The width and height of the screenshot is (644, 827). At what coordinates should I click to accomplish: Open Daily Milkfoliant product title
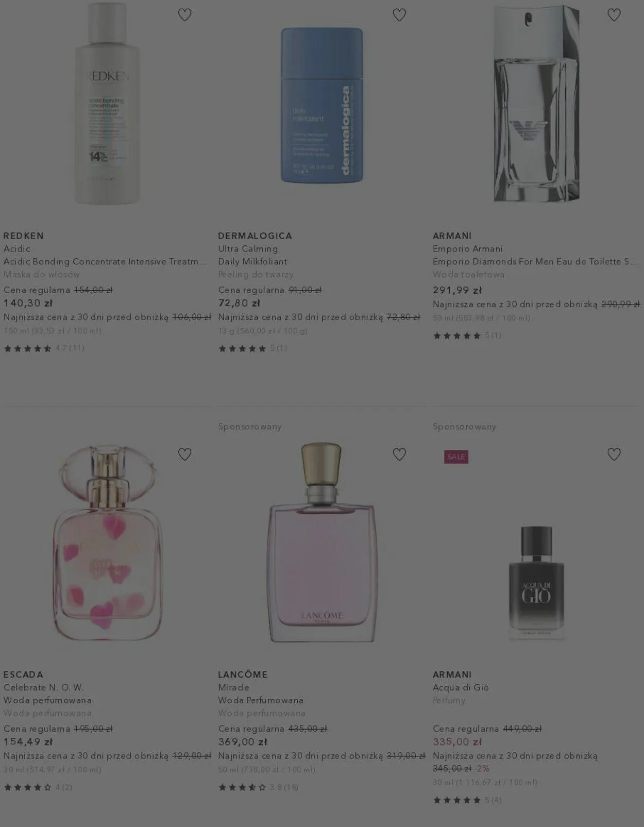[x=252, y=261]
